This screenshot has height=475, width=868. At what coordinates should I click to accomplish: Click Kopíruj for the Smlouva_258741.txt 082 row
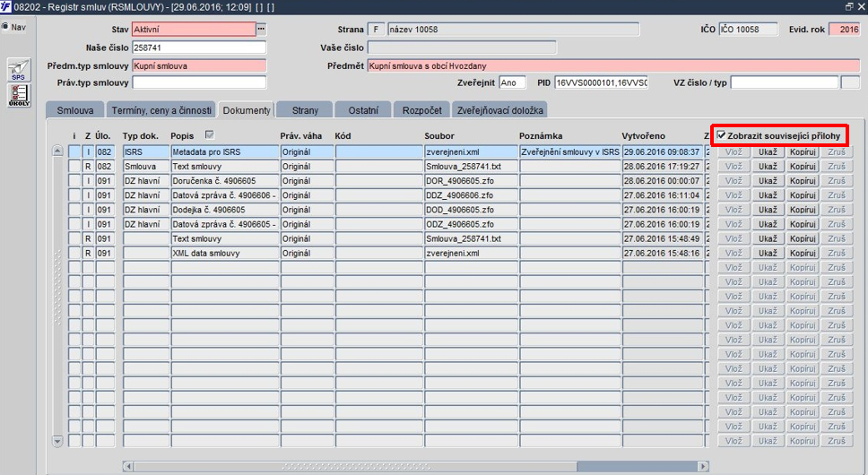click(803, 166)
